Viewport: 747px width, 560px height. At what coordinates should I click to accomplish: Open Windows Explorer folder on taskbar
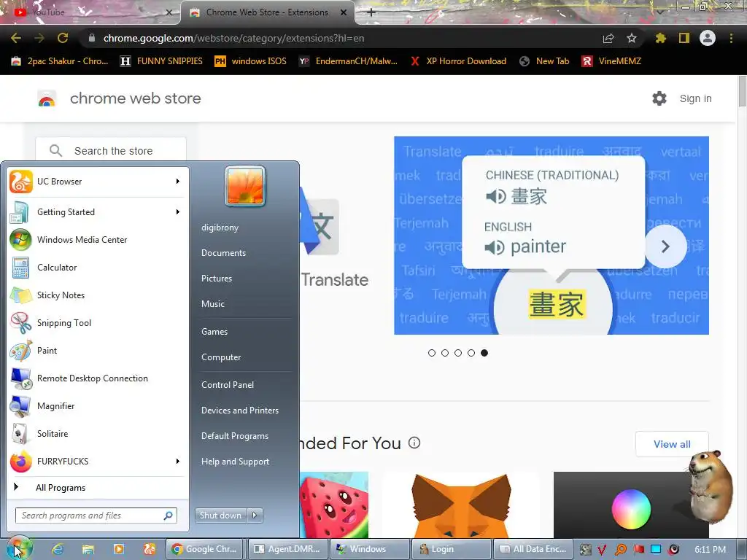pos(88,549)
